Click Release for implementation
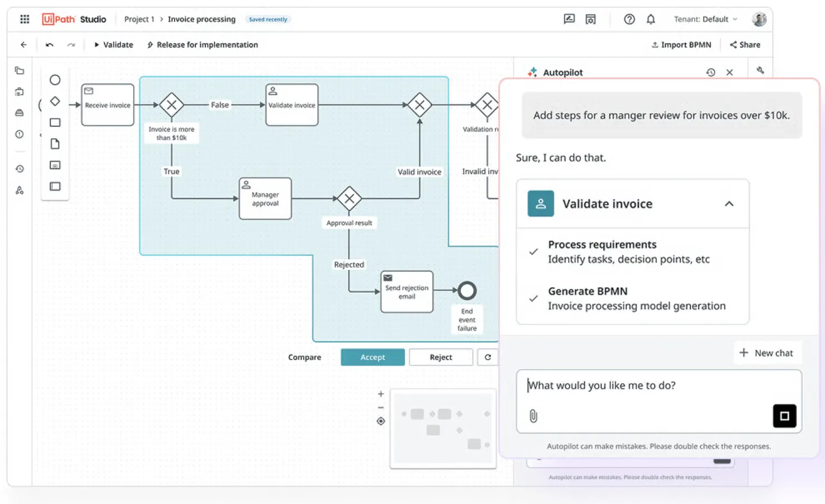Image resolution: width=825 pixels, height=504 pixels. click(202, 45)
